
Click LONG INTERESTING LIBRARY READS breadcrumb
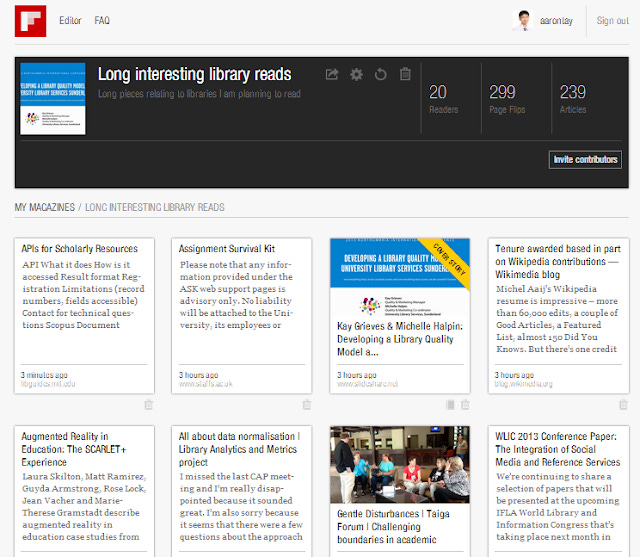155,207
